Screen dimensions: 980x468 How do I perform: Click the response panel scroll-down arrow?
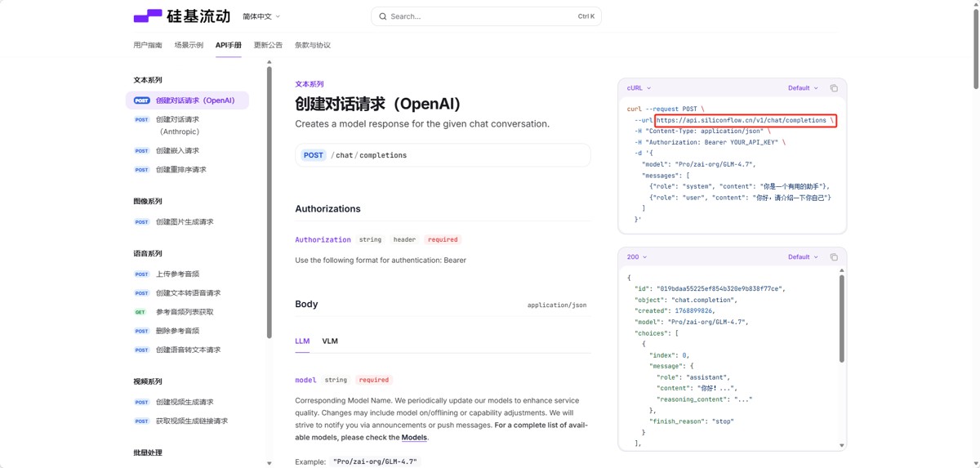(x=842, y=446)
